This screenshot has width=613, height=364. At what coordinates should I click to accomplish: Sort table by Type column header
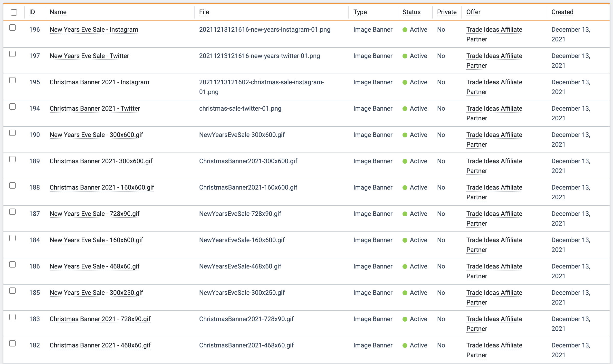[x=360, y=12]
